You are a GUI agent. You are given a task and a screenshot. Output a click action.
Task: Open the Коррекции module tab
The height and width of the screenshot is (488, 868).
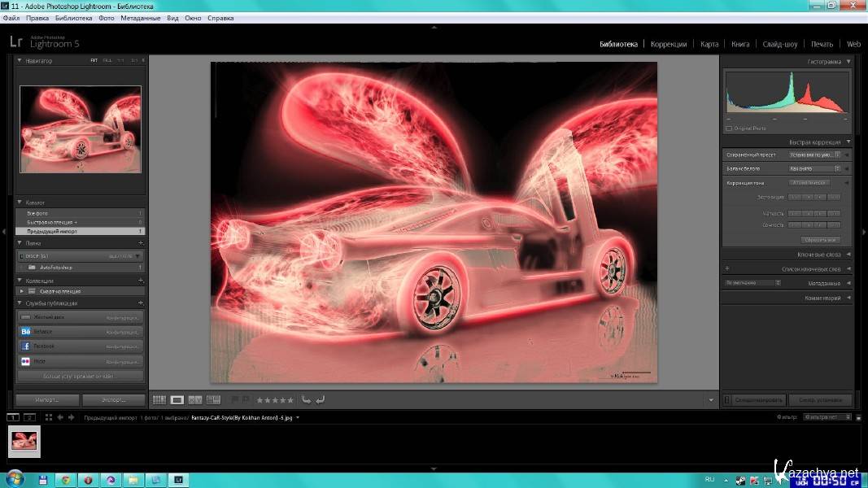[669, 44]
